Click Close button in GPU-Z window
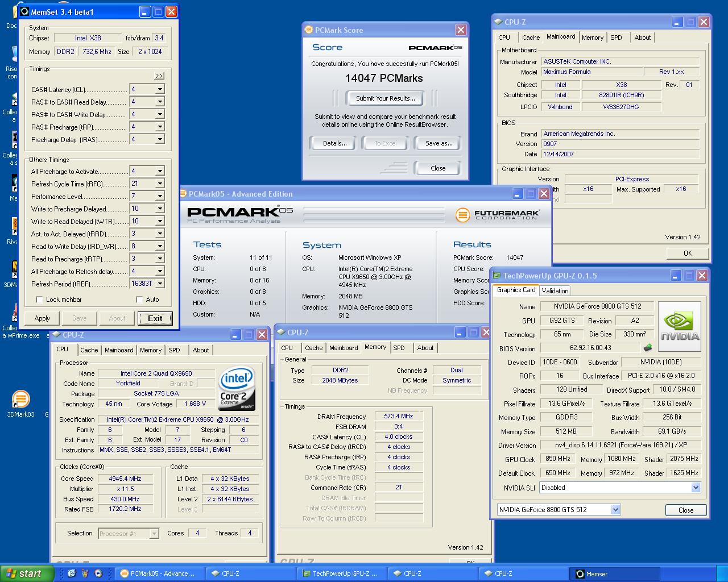728x582 pixels. coord(686,510)
